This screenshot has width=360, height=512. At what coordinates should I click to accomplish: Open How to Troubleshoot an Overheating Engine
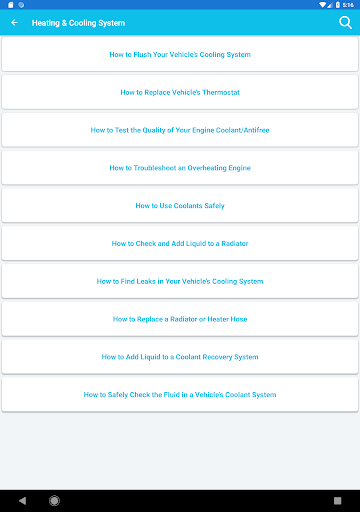180,168
